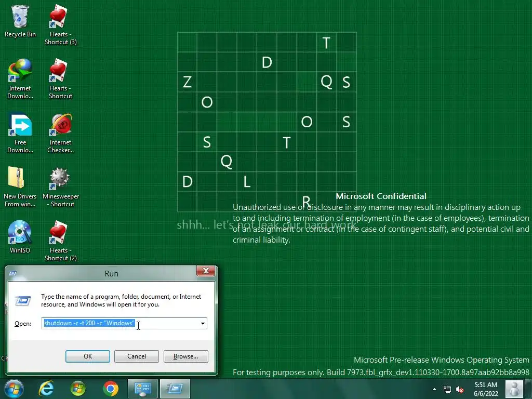The image size is (532, 399).
Task: Select the Hearts - Shortcut (3) icon
Action: pyautogui.click(x=60, y=25)
